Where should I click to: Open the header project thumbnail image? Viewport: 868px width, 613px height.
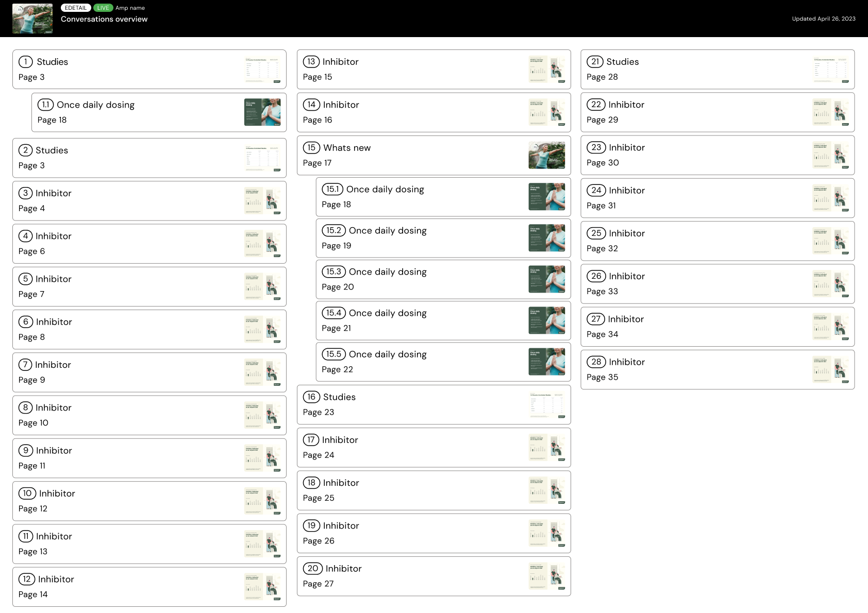32,19
